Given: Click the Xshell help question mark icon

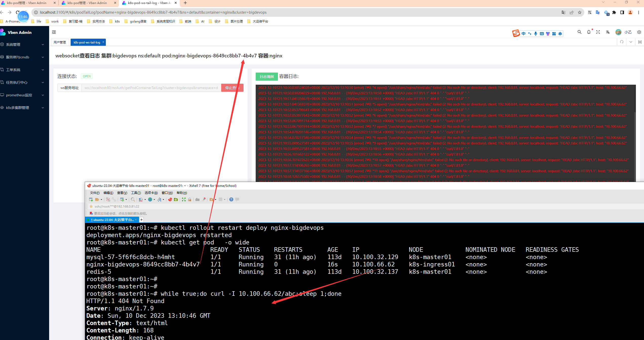Looking at the screenshot, I should tap(231, 199).
